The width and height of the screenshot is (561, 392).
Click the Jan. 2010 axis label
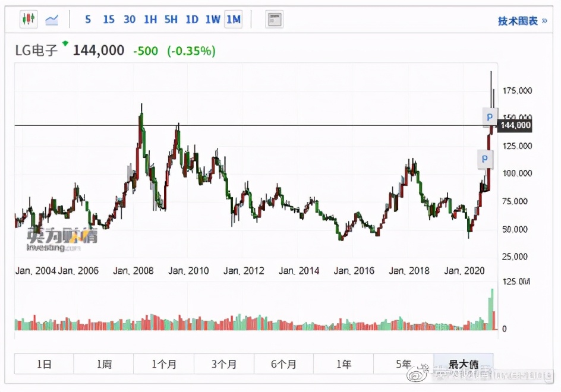point(188,270)
